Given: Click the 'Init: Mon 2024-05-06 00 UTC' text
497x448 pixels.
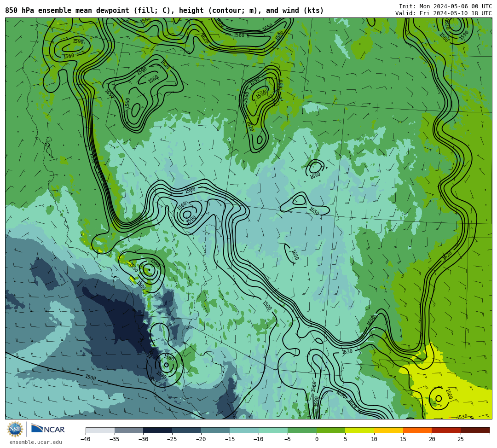Looking at the screenshot, I should [x=445, y=6].
